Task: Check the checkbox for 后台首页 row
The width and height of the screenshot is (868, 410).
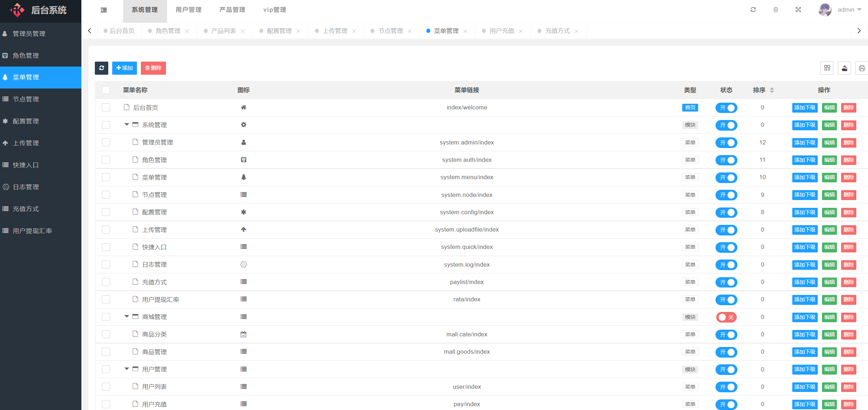Action: pos(106,108)
